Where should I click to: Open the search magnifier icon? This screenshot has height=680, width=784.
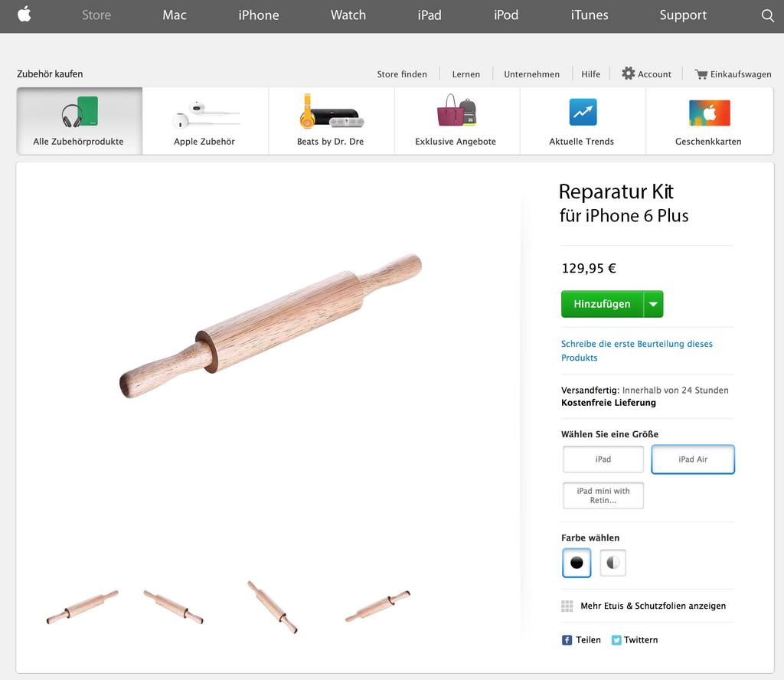point(767,15)
